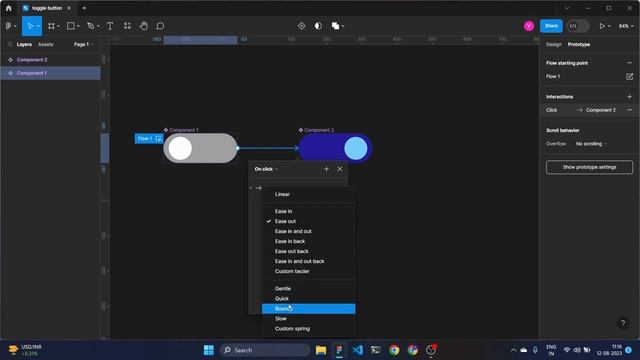Select the Pen tool
Screen dimensions: 640x360
(x=91, y=26)
